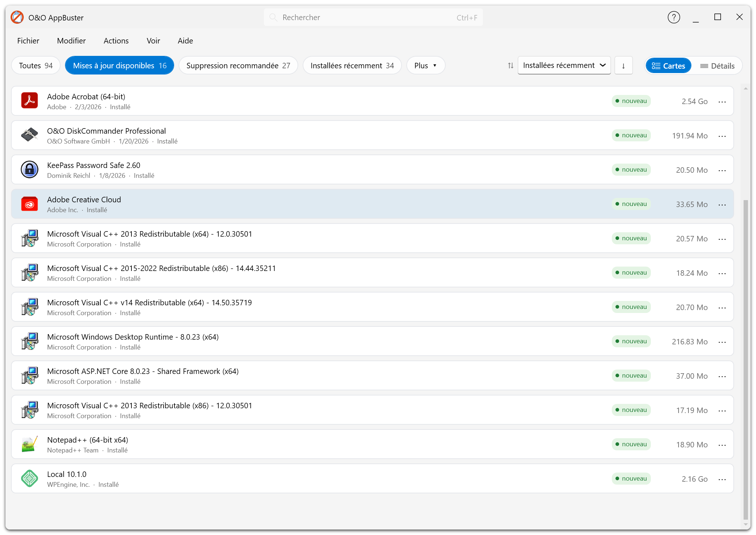The image size is (756, 535).
Task: Select Microsoft Visual C++ v14 Redistributable title
Action: [149, 302]
